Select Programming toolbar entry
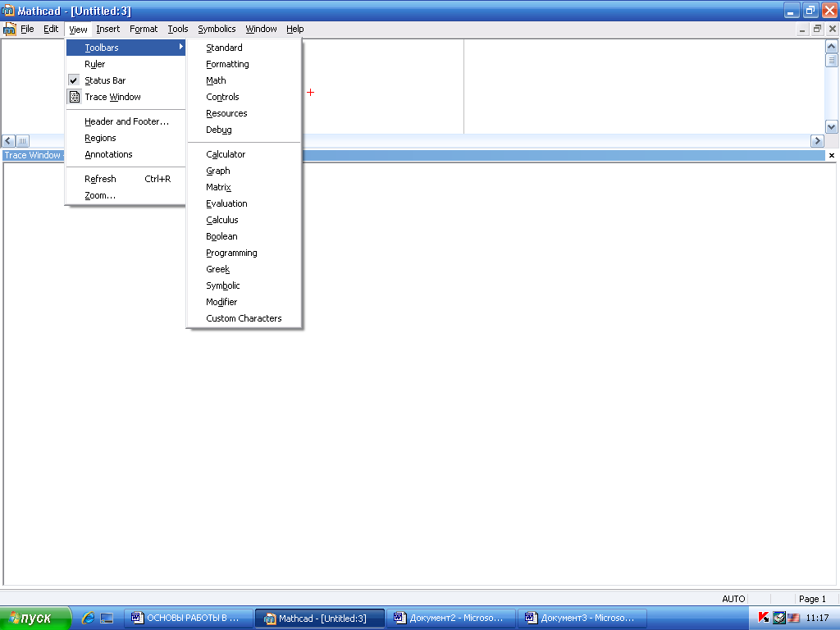840x630 pixels. coord(244,253)
